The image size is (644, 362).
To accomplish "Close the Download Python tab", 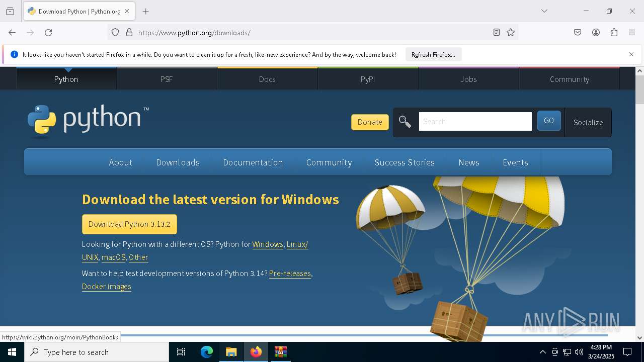I will [x=127, y=11].
